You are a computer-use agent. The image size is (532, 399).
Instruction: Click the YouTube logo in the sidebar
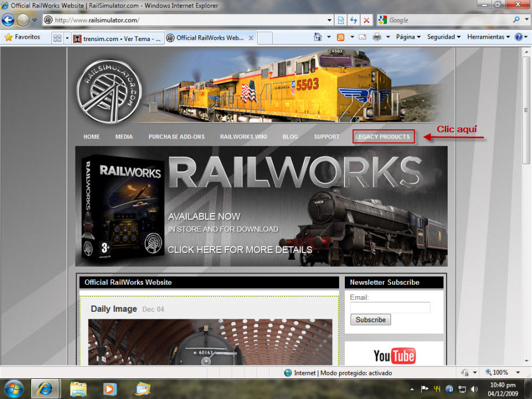pos(394,356)
